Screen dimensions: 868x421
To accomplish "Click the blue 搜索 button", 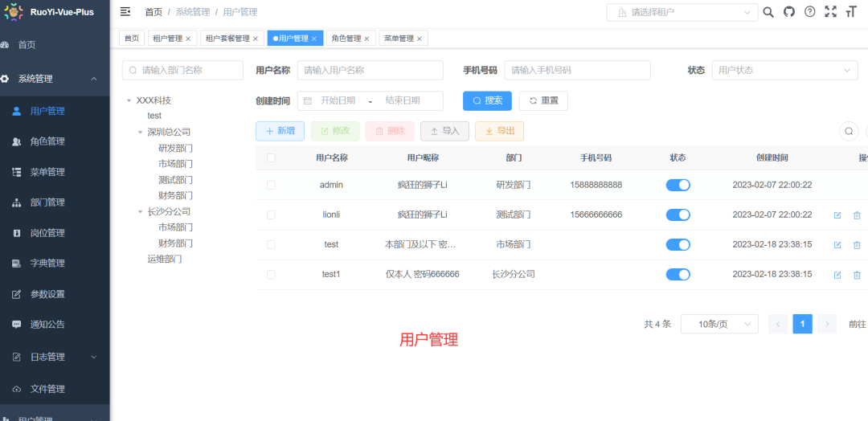I will 487,100.
